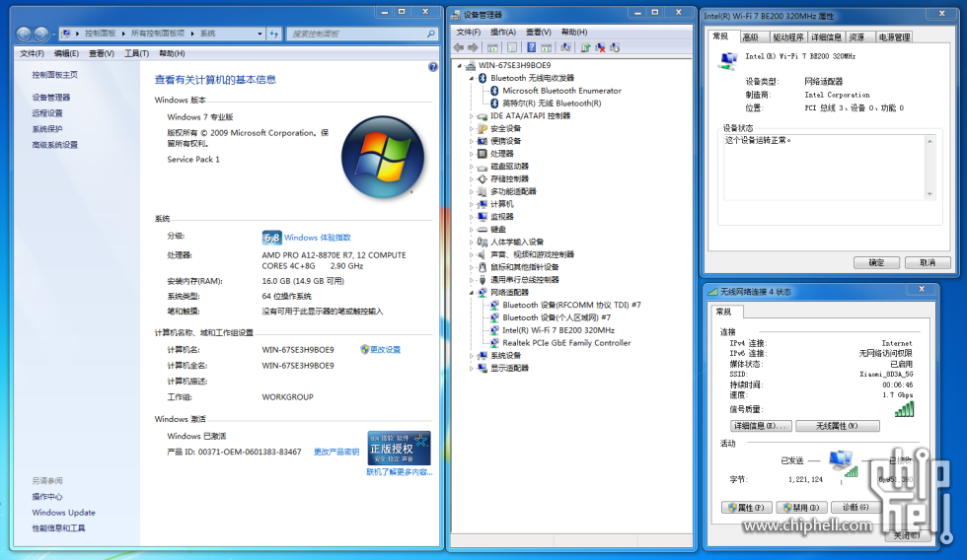Image resolution: width=967 pixels, height=560 pixels.
Task: Open Windows Update link in sidebar
Action: 63,513
